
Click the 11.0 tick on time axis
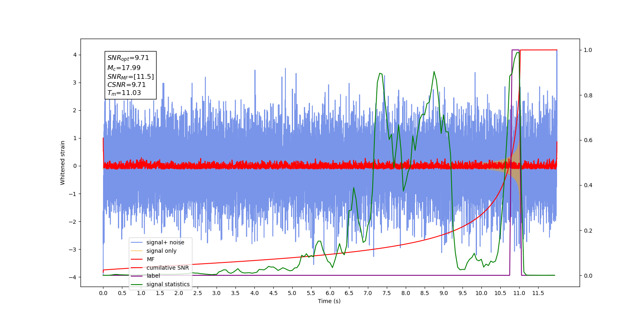519,293
